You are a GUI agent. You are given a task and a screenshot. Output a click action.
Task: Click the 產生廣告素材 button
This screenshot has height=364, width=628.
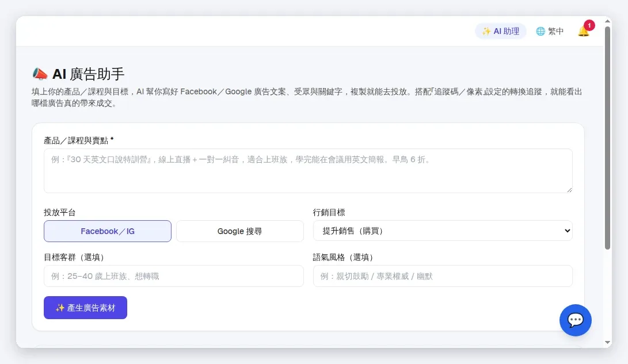pyautogui.click(x=85, y=308)
